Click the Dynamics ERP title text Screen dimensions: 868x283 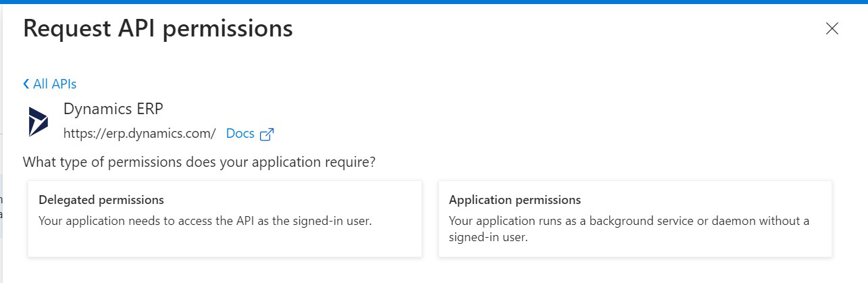(113, 109)
